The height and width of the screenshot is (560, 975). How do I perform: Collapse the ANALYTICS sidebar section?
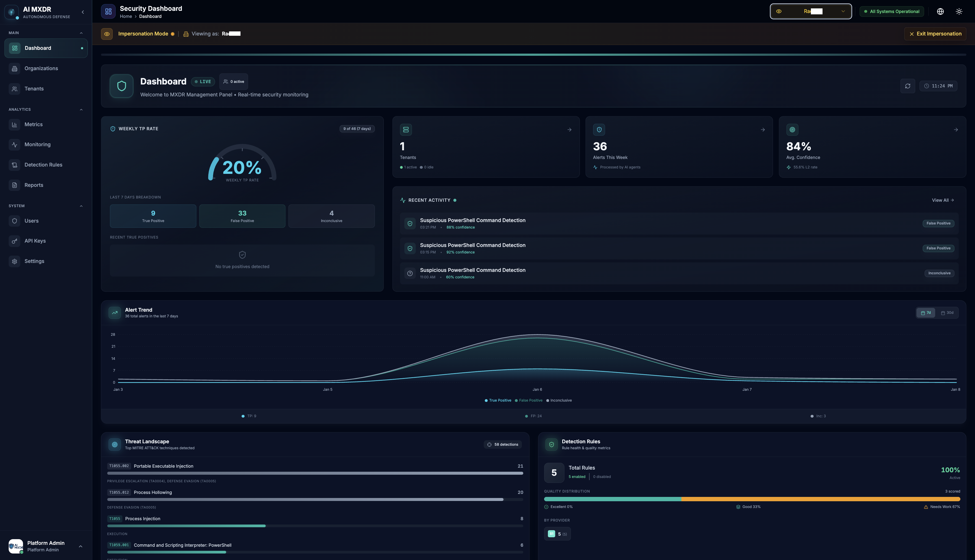[x=81, y=110]
